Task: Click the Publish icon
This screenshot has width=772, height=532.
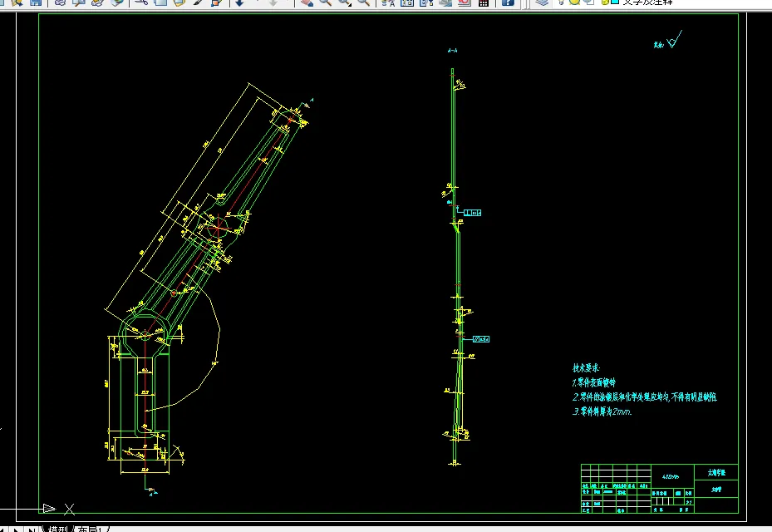Action: click(97, 2)
